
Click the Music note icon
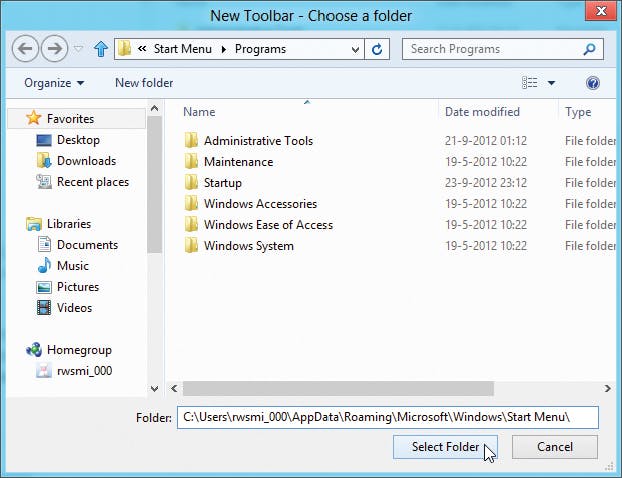(x=44, y=265)
